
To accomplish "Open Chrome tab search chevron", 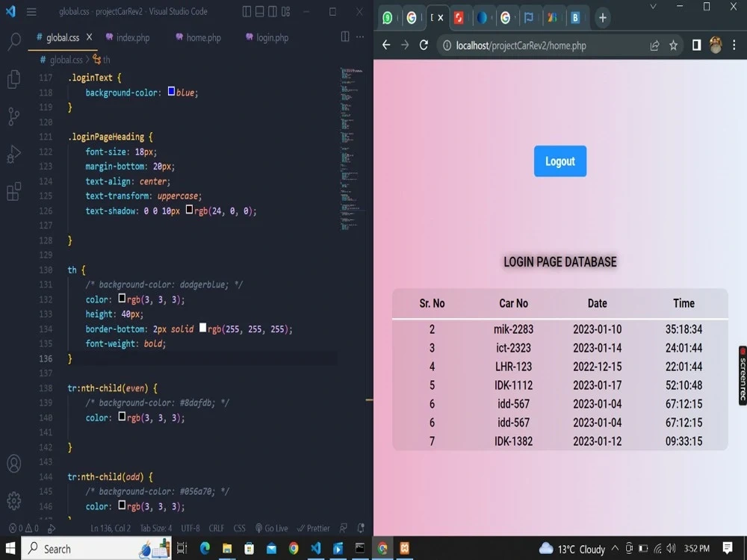I will (653, 6).
